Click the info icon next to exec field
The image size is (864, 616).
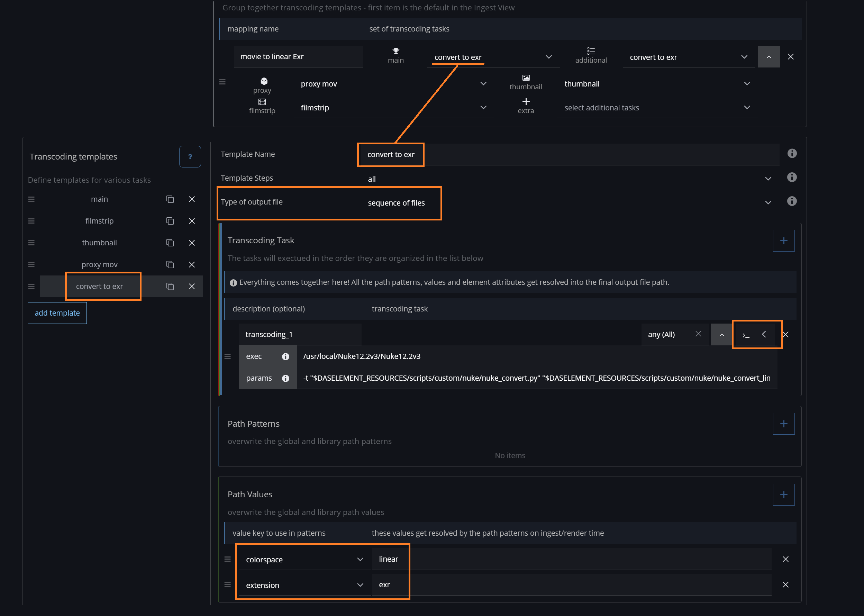(285, 356)
